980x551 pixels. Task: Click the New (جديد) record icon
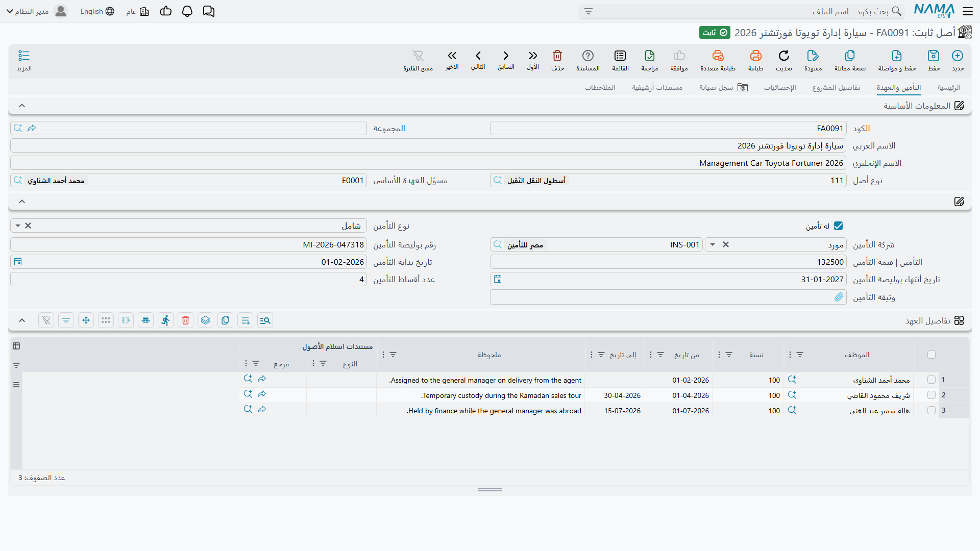(958, 56)
